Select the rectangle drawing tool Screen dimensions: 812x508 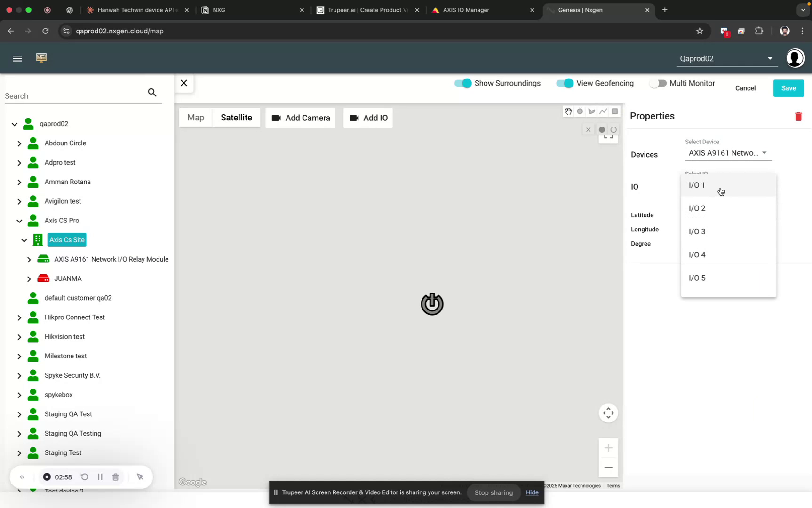point(615,111)
